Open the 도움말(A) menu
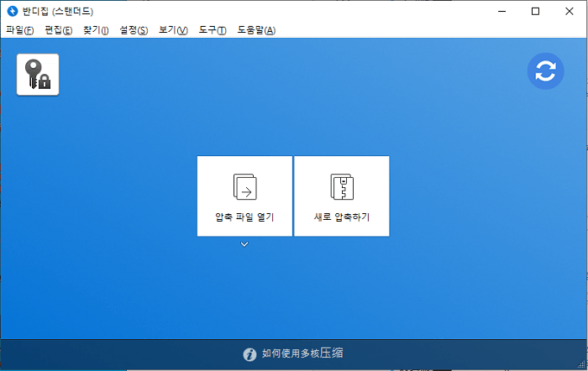588x371 pixels. [x=256, y=30]
